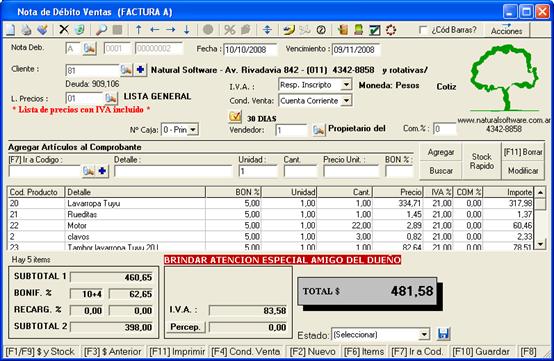Screen dimensions: 554x361
Task: Click [F11] Imprimir shortcut
Action: (177, 352)
